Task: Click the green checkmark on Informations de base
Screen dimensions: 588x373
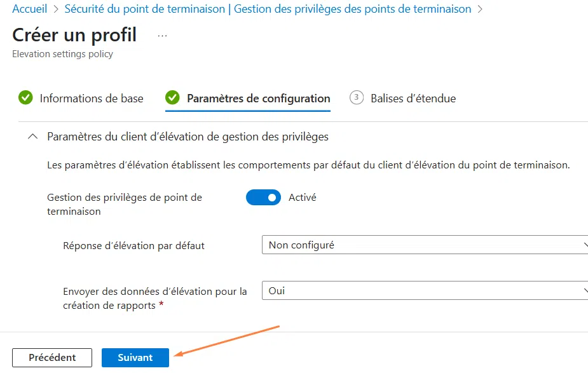Action: [x=26, y=98]
